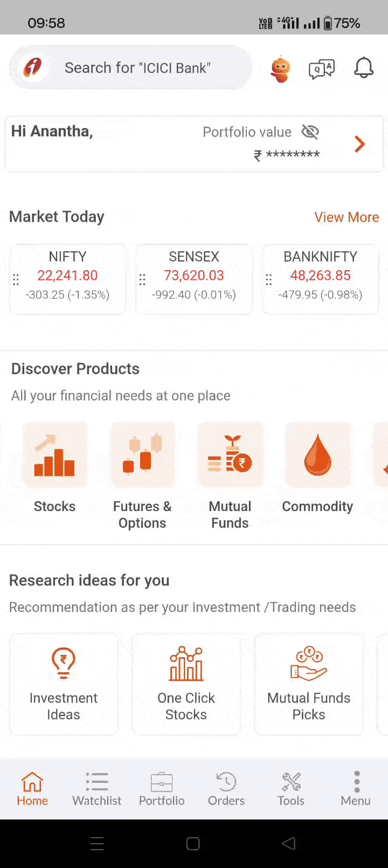Open the three-dot Menu
This screenshot has height=868, width=388.
pyautogui.click(x=356, y=789)
